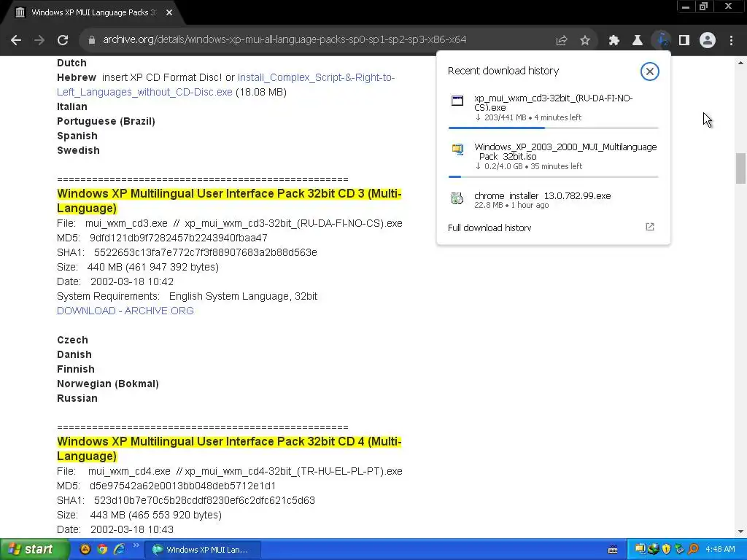
Task: Click the CD 4 highlighted pack heading
Action: pyautogui.click(x=229, y=448)
